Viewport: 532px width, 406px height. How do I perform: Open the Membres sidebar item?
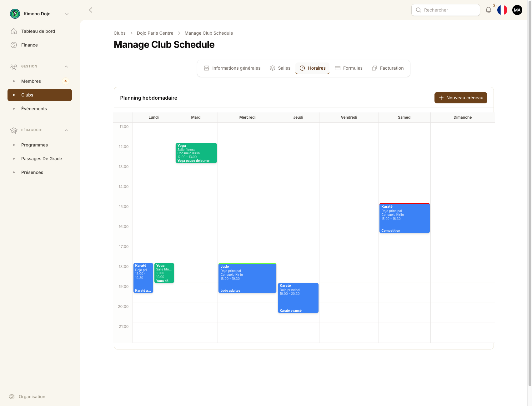click(31, 81)
